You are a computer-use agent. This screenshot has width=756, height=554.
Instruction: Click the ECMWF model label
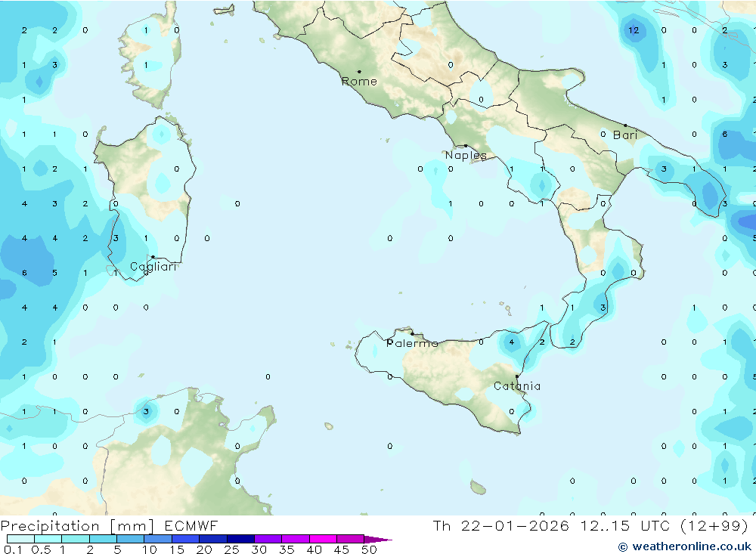pyautogui.click(x=191, y=525)
